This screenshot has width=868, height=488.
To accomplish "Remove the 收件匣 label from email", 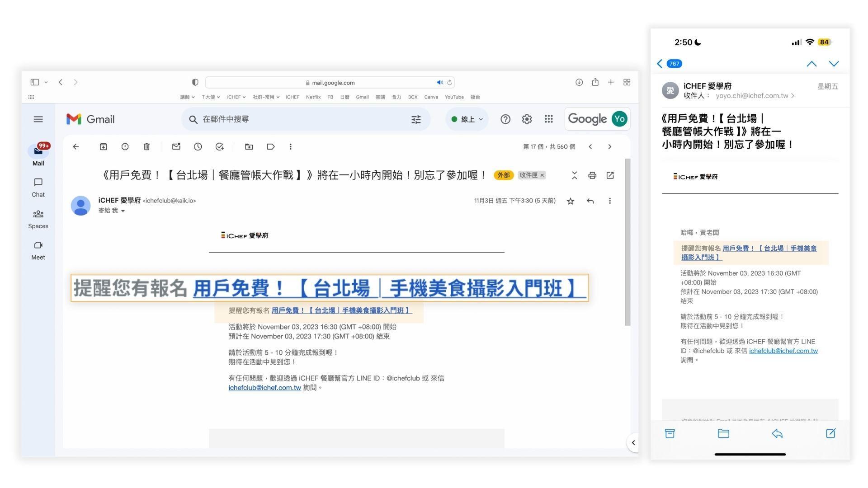I will pos(542,175).
